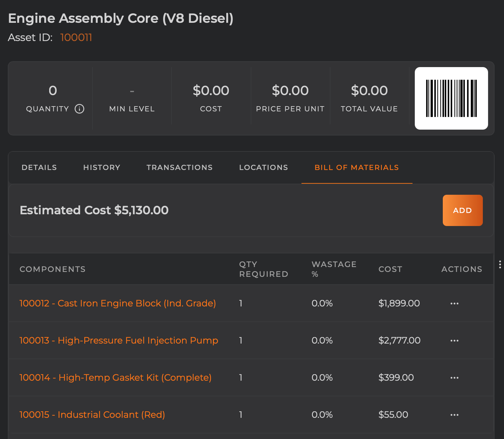View the Locations tab
The height and width of the screenshot is (439, 504).
point(263,167)
